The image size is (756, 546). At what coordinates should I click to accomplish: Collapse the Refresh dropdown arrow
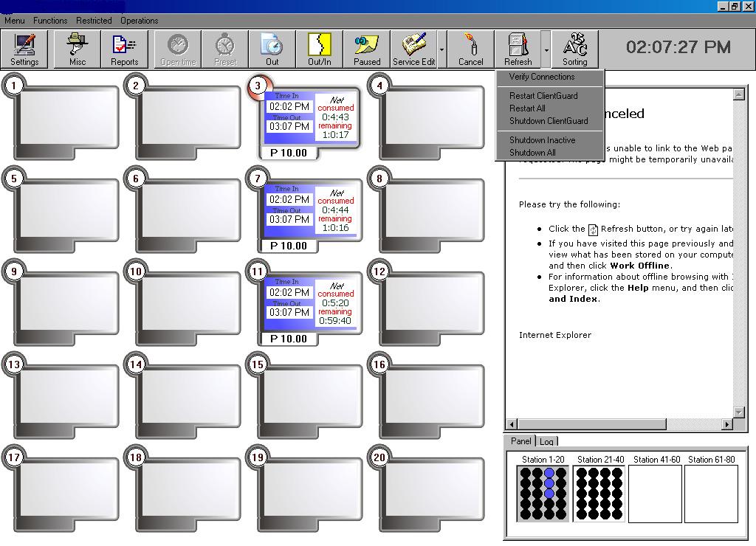[x=546, y=49]
